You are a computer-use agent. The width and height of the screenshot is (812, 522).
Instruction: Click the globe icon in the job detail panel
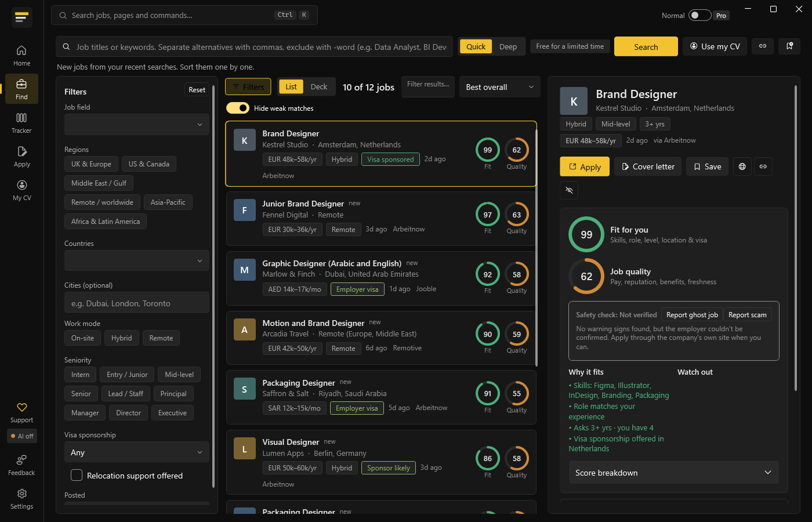(742, 166)
